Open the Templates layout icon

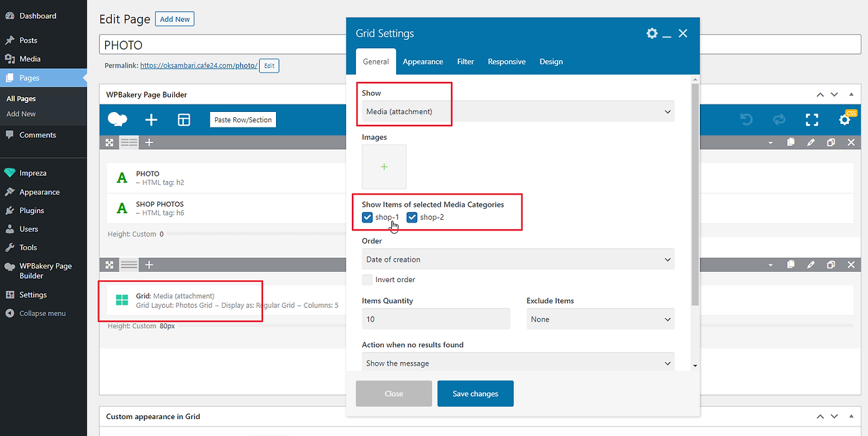[184, 120]
